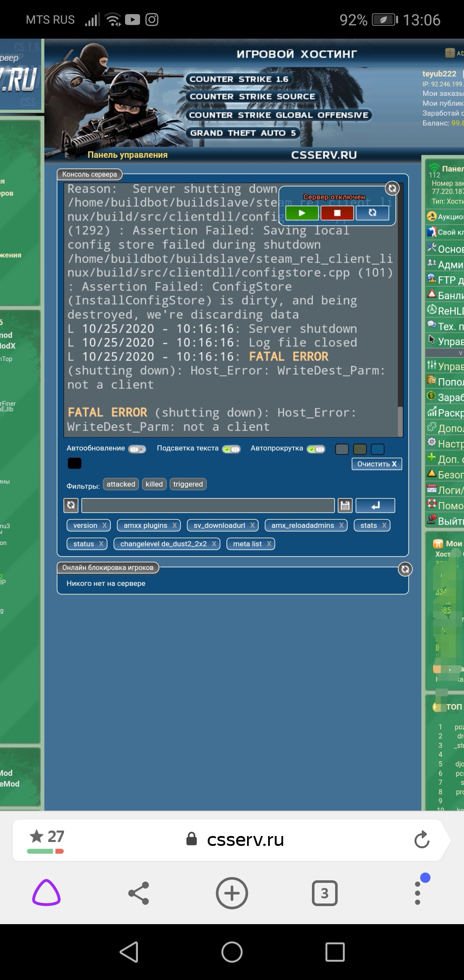Open the Логи sidebar menu item
Screen dimensions: 464x980
(445, 490)
